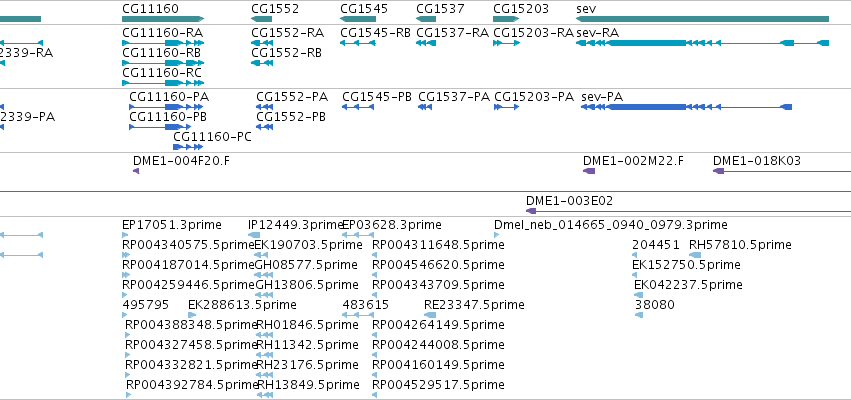Select the EK190703.5prime label

pyautogui.click(x=308, y=245)
